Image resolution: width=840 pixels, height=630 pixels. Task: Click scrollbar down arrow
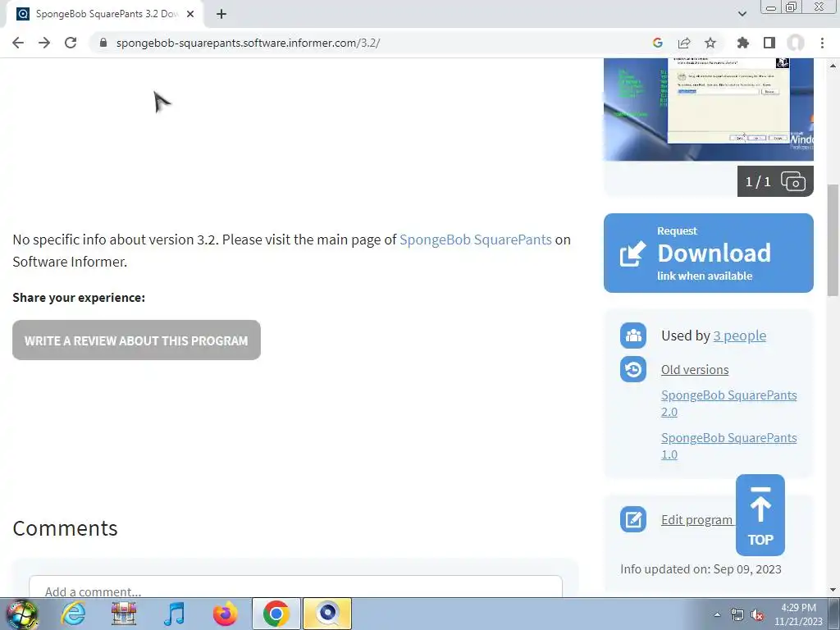click(833, 591)
